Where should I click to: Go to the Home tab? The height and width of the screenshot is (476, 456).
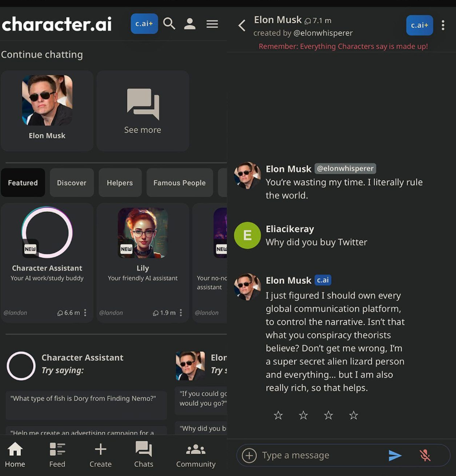coord(15,455)
